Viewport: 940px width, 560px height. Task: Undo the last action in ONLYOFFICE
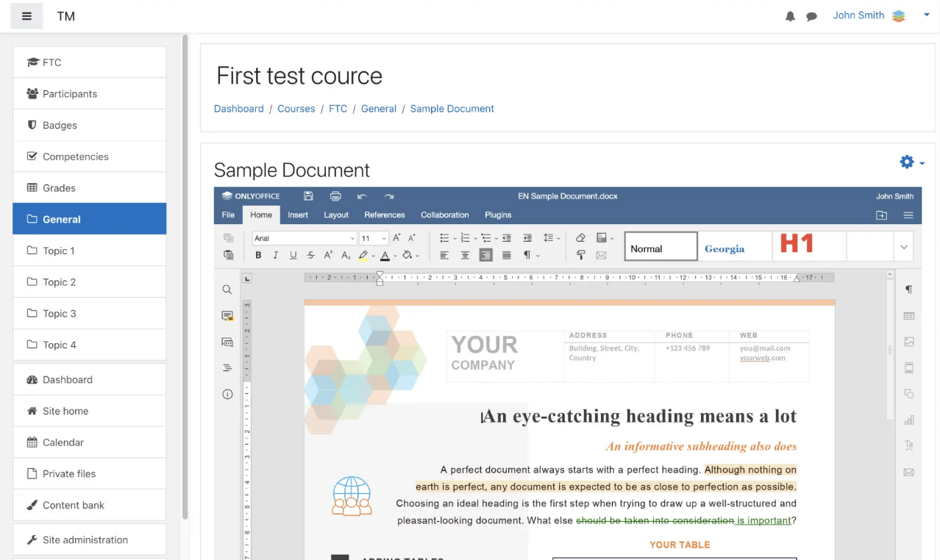click(362, 196)
